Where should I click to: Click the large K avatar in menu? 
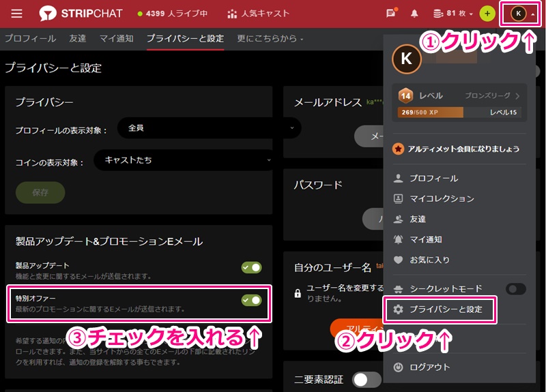406,59
